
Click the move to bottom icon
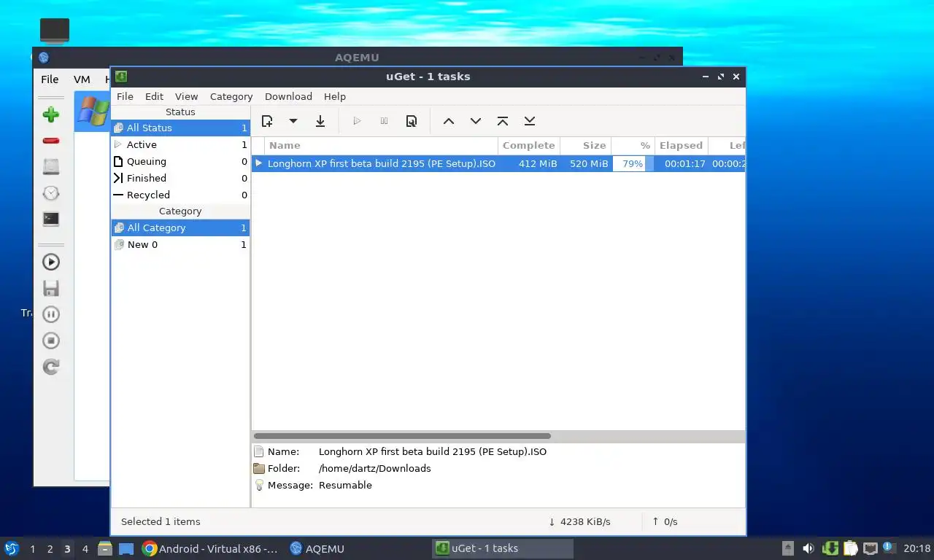pos(530,121)
